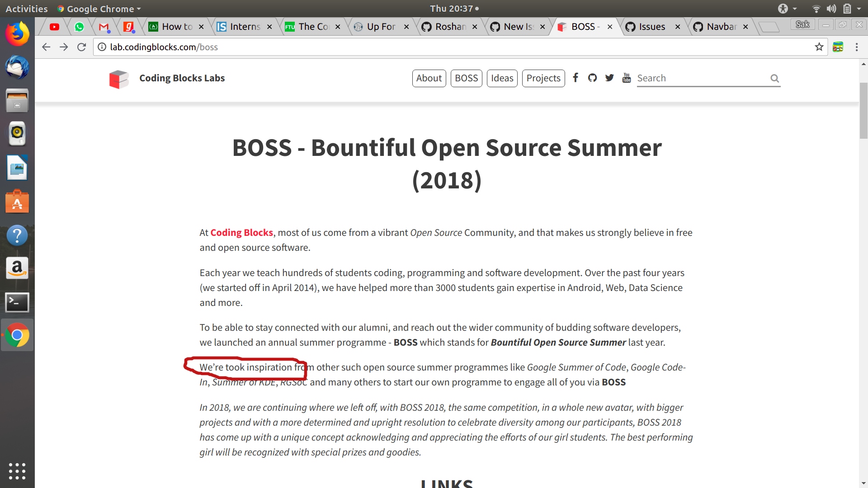Image resolution: width=868 pixels, height=488 pixels.
Task: Open accessibility menu in top bar
Action: click(787, 9)
